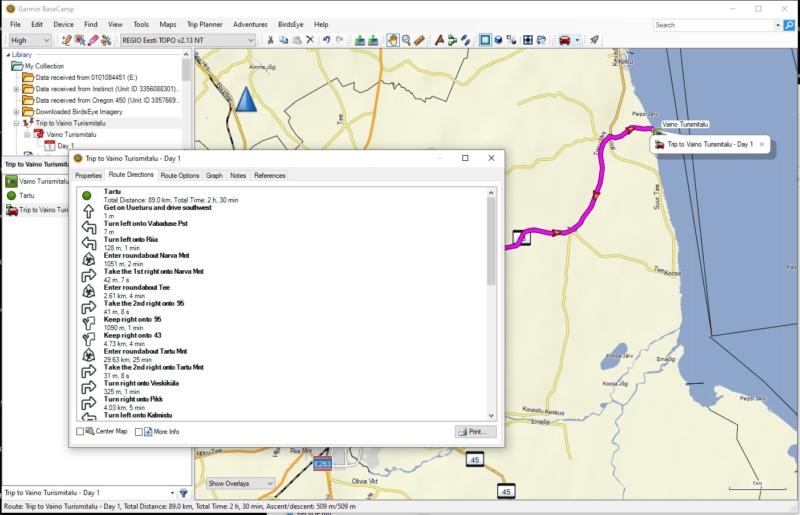
Task: Open the High detail level dropdown
Action: tap(30, 40)
